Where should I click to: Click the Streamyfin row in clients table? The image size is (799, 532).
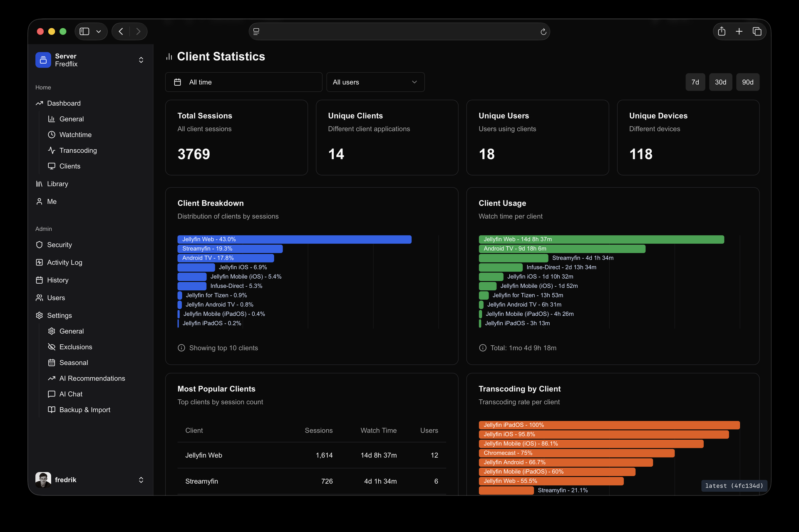tap(312, 481)
